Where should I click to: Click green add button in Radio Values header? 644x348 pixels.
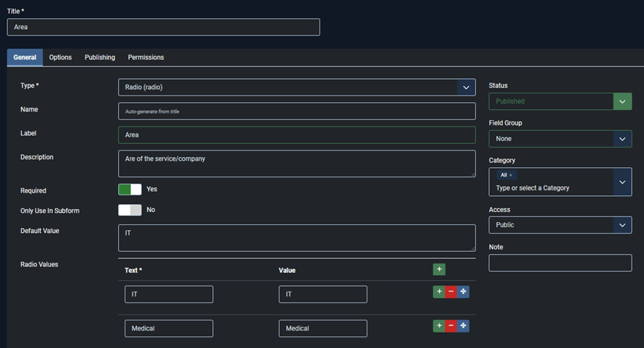(439, 269)
